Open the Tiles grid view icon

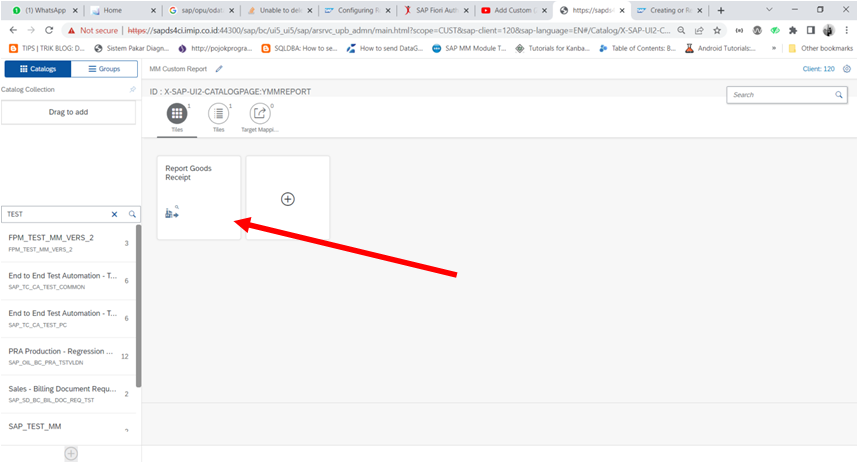tap(177, 114)
